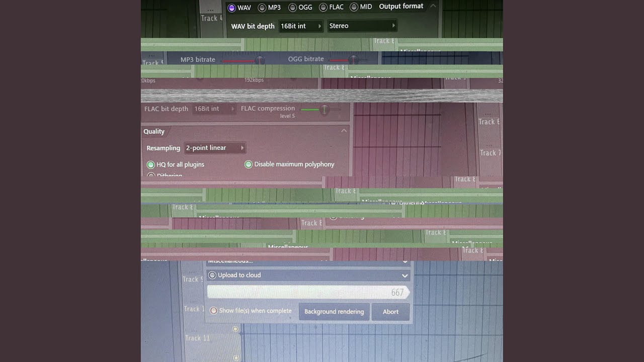Click the Quality section header
Viewport: 644px width, 362px height.
pos(154,131)
